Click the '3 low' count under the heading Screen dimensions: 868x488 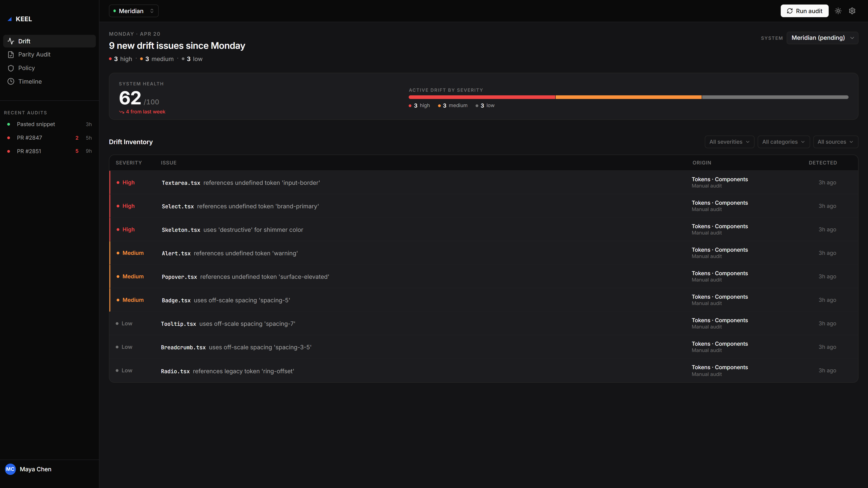coord(192,59)
